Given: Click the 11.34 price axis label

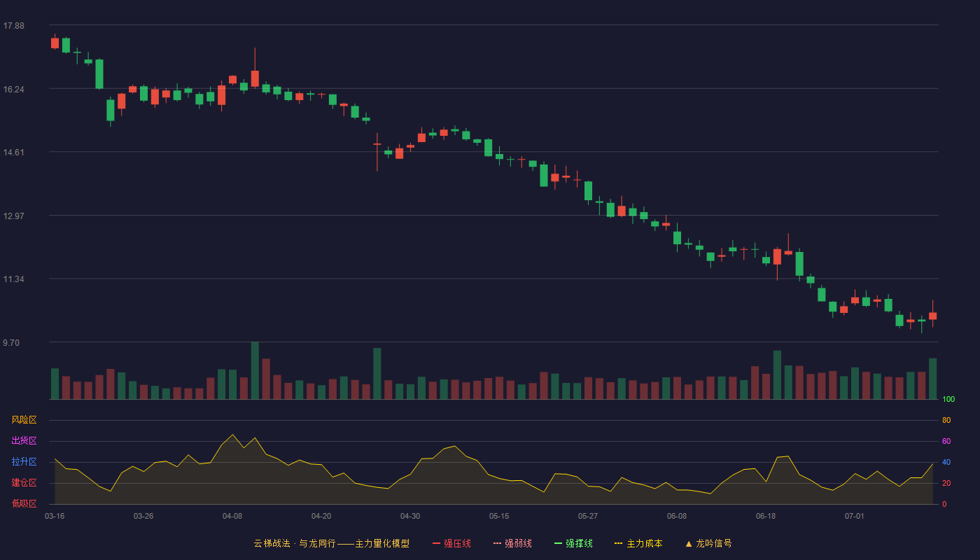Looking at the screenshot, I should (x=13, y=279).
